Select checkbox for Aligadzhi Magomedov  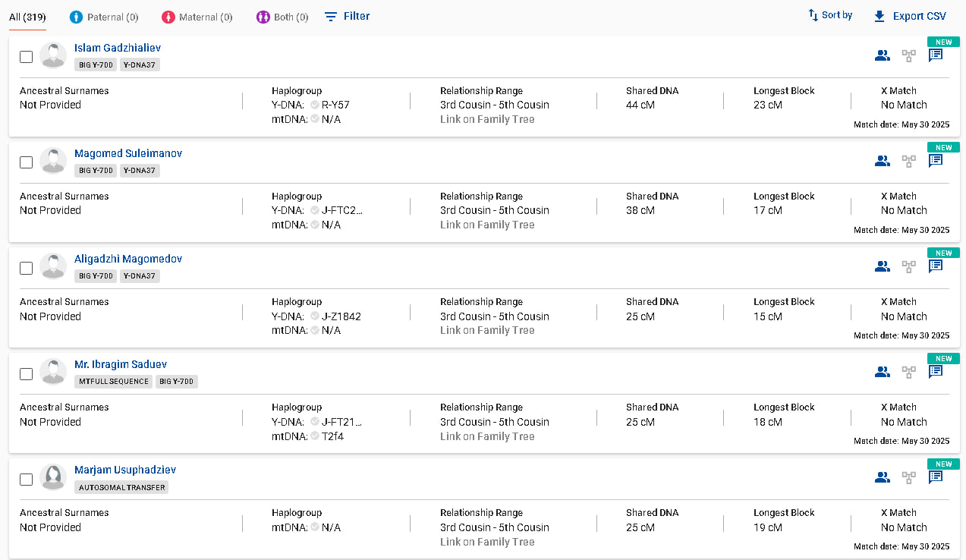point(26,268)
